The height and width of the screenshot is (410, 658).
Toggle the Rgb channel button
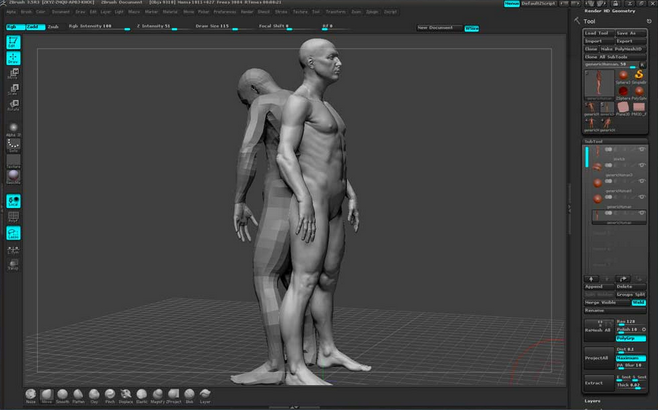click(15, 27)
